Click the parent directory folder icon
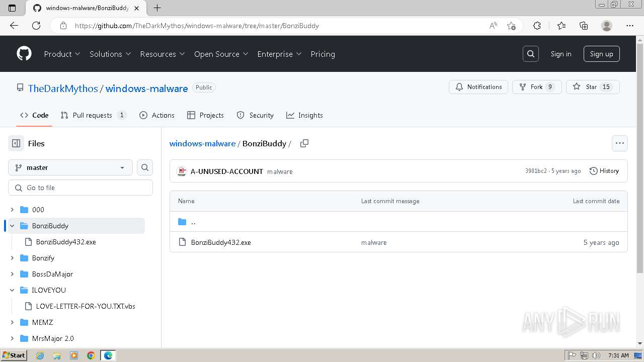 click(182, 222)
